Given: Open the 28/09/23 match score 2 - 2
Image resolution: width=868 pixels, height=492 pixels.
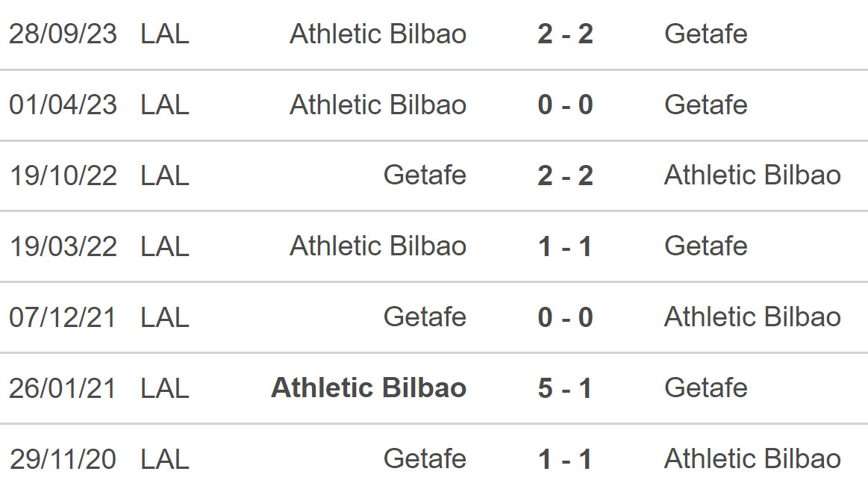Looking at the screenshot, I should [565, 34].
